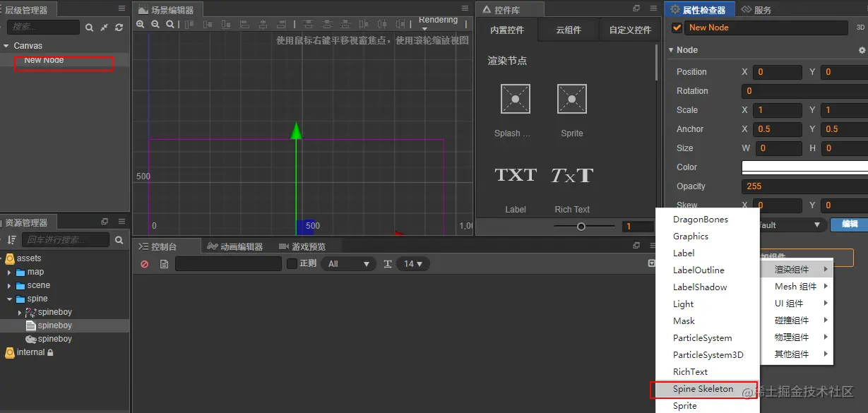Image resolution: width=868 pixels, height=413 pixels.
Task: Collapse the Canvas node tree
Action: click(x=6, y=46)
